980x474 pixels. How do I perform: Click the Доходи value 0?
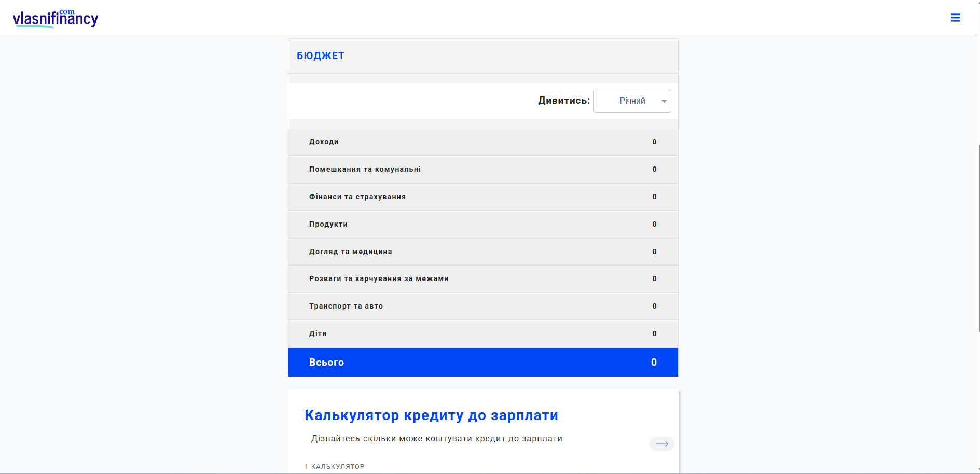[x=654, y=142]
